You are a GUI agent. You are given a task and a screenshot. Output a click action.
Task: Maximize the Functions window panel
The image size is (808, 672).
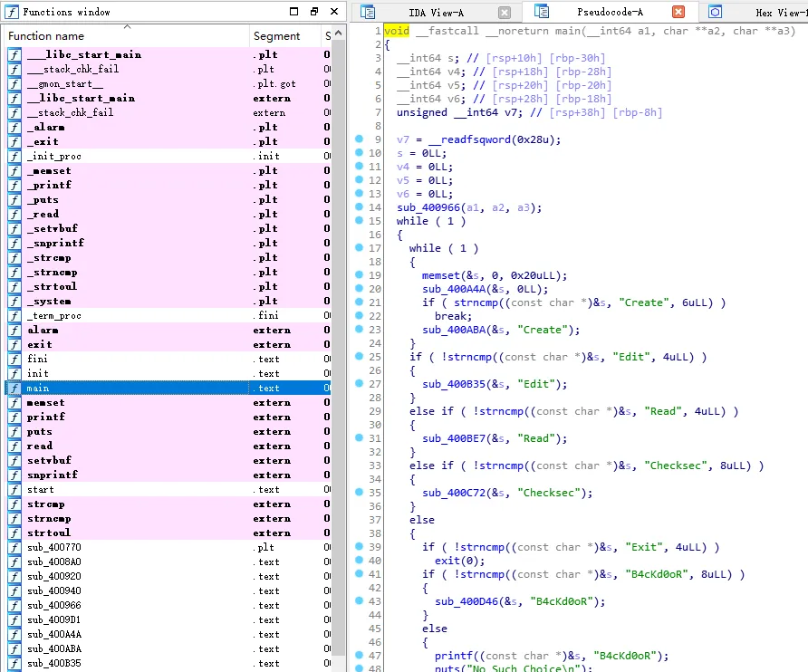293,12
